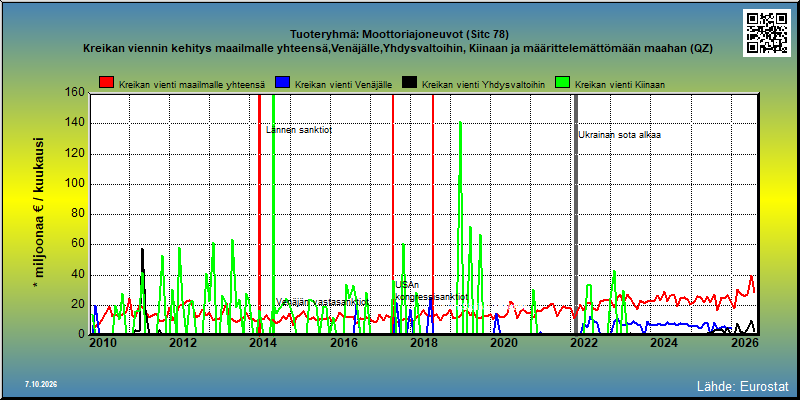Select legend label 'Kreikan vienti maailmalle yhteensä'
The height and width of the screenshot is (400, 800).
[192, 85]
